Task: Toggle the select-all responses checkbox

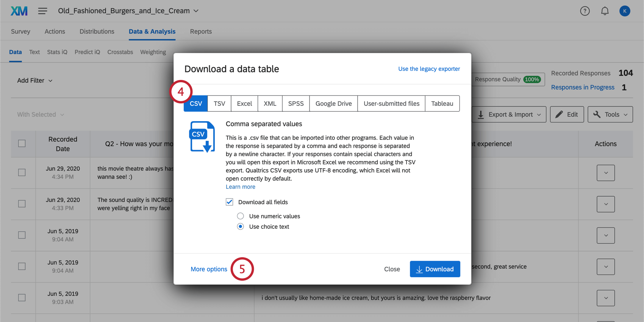Action: click(22, 144)
